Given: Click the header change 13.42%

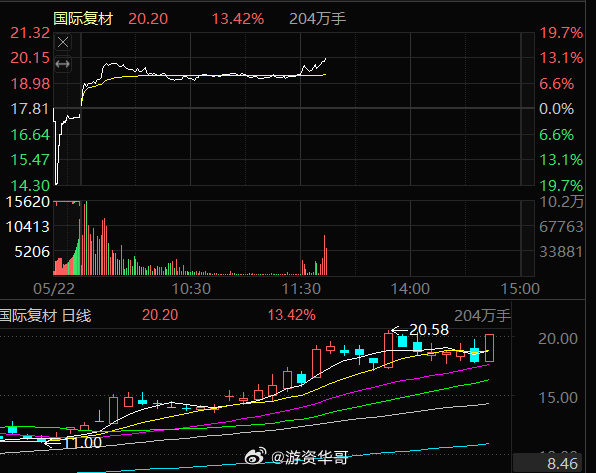Looking at the screenshot, I should click(238, 19).
